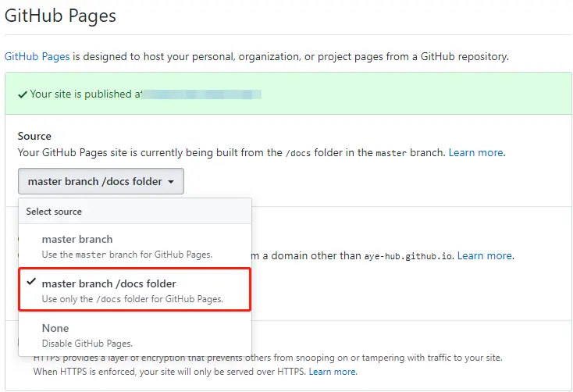Image resolution: width=573 pixels, height=392 pixels.
Task: Click the checkmark beside master branch /docs folder
Action: tap(30, 283)
